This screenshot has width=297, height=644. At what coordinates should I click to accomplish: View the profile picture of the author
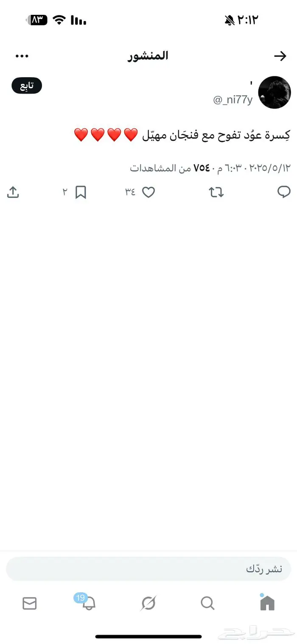tap(275, 92)
